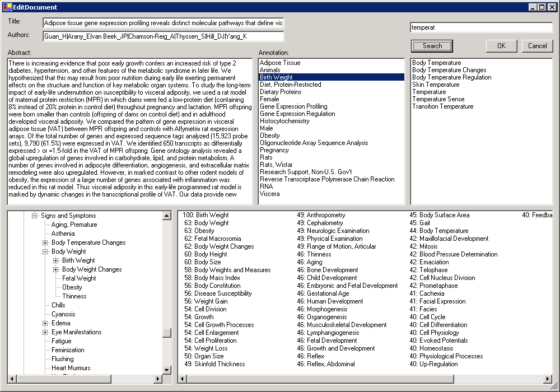The width and height of the screenshot is (560, 392).
Task: Select '100: Birth Weight' suggestion
Action: [206, 215]
